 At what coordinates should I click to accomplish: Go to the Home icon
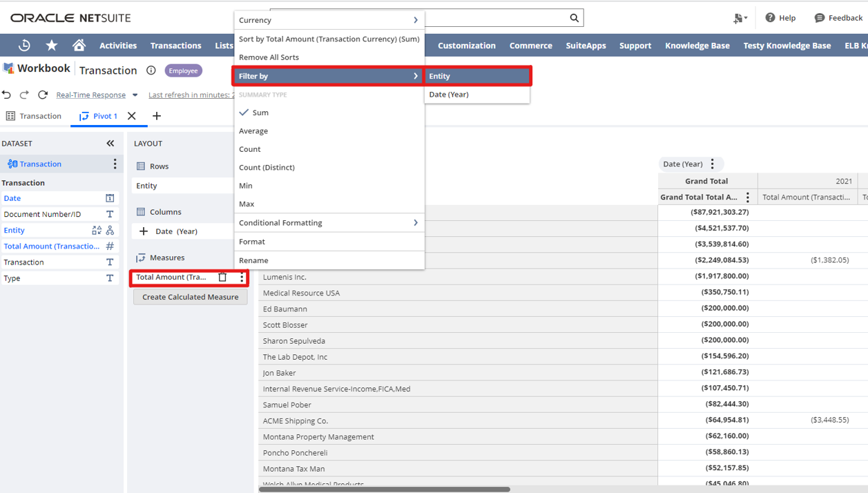coord(79,46)
